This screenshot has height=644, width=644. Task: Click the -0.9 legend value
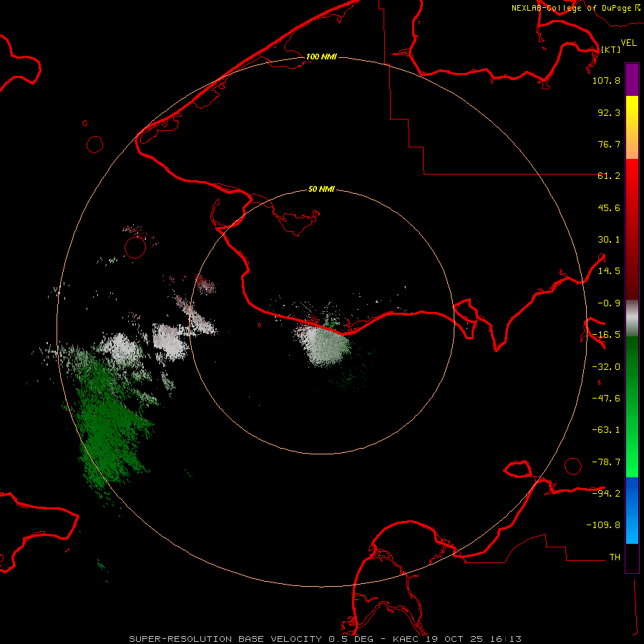[609, 303]
